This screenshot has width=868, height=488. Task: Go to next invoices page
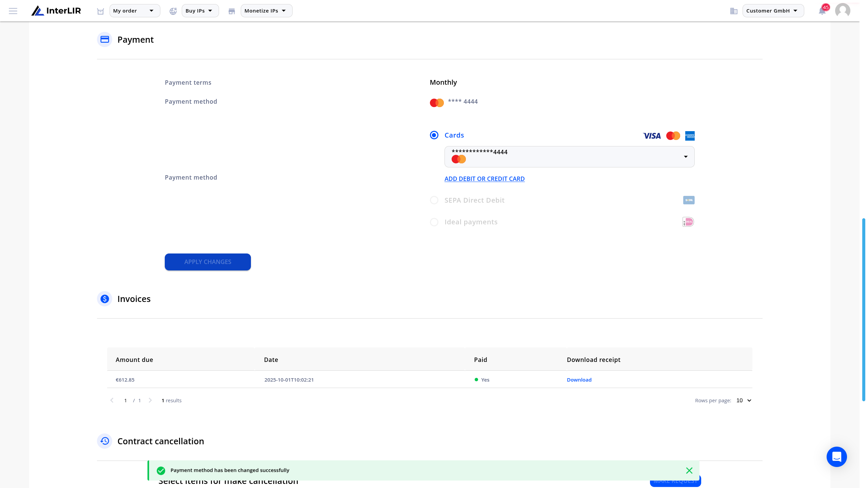150,401
